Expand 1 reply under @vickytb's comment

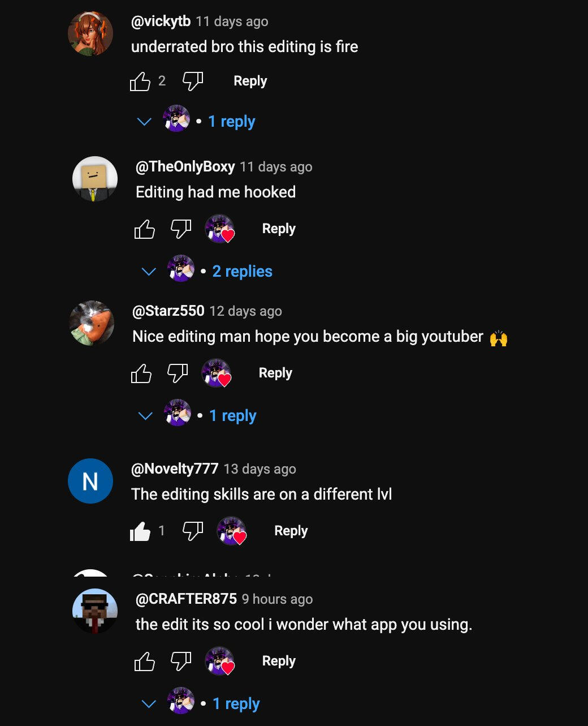click(231, 122)
